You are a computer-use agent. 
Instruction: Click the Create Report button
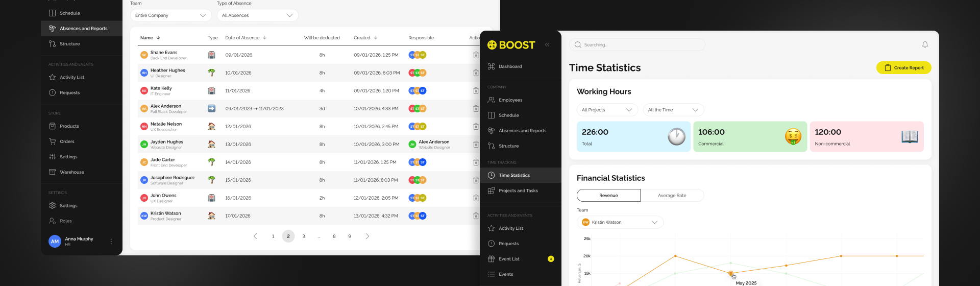pos(903,68)
